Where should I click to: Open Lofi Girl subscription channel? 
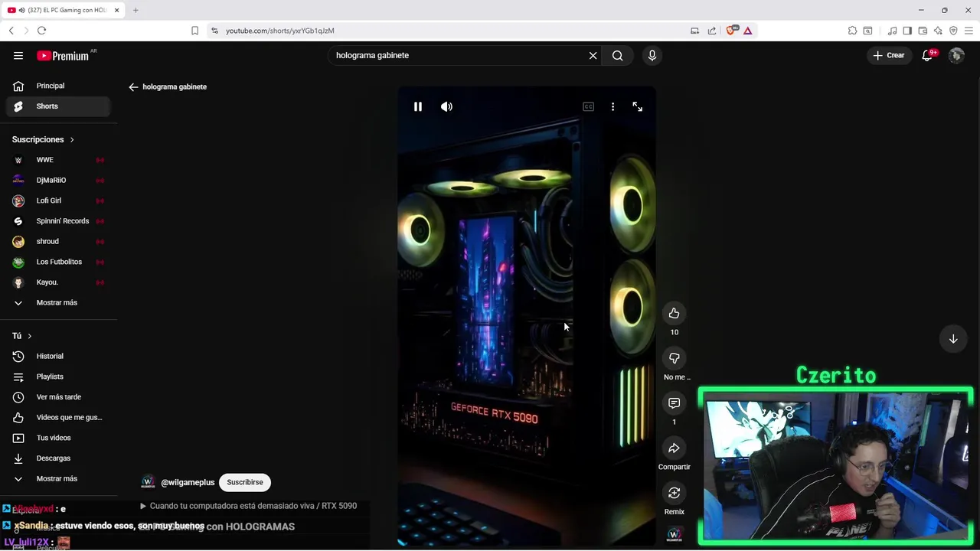pyautogui.click(x=58, y=201)
